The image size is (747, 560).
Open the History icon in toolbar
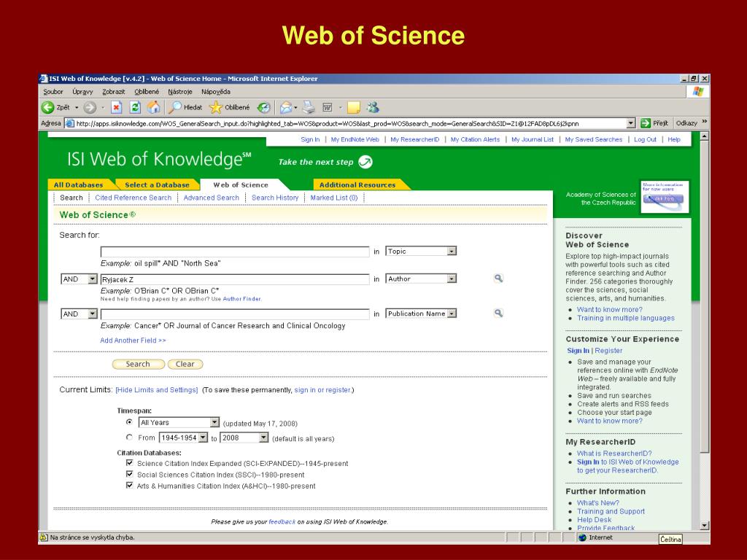(x=263, y=108)
